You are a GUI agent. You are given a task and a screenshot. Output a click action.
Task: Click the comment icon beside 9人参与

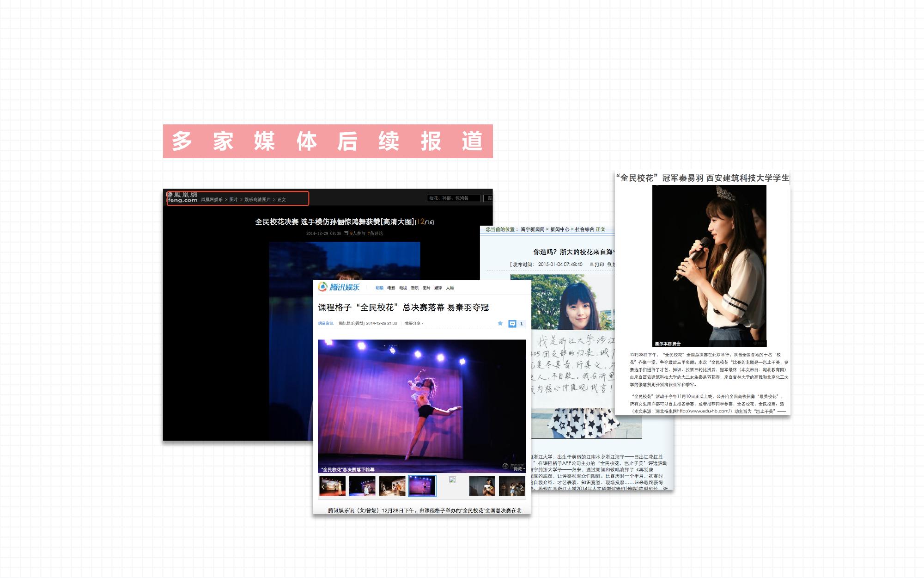tap(346, 233)
